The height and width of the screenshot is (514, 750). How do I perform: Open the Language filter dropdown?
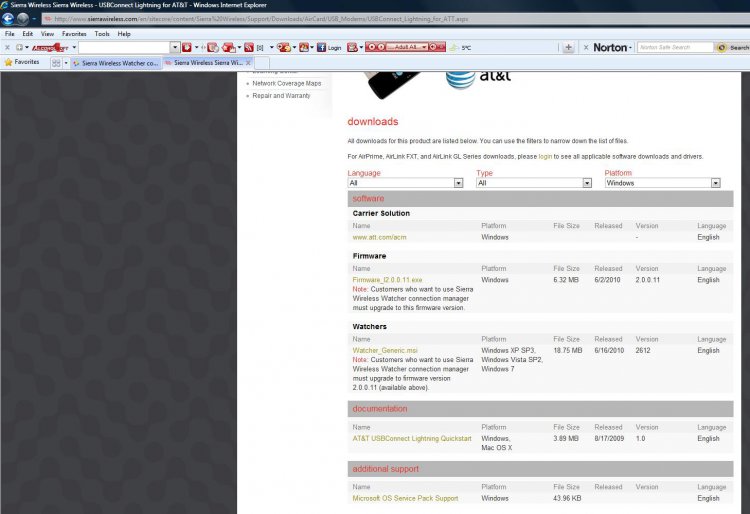[458, 183]
